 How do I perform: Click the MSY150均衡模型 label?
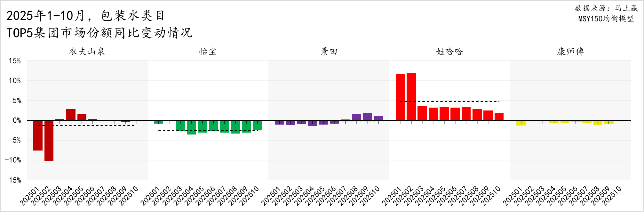pyautogui.click(x=606, y=19)
